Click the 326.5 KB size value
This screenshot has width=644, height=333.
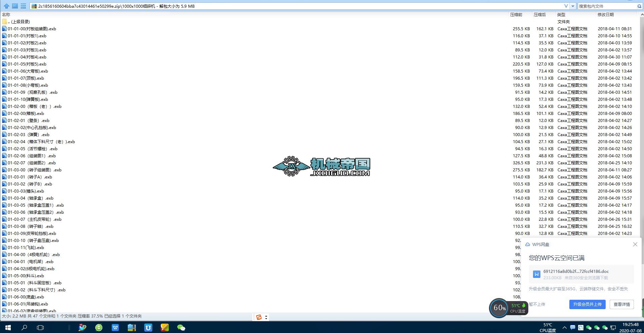[x=521, y=163]
